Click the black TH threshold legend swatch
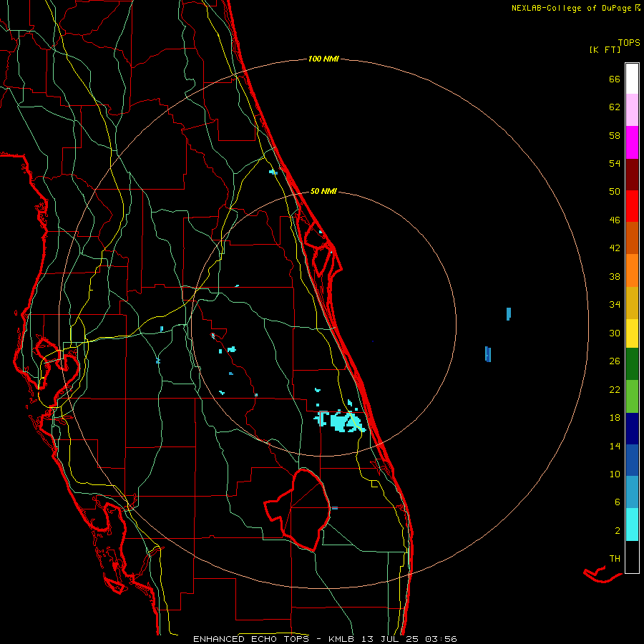Image resolution: width=644 pixels, height=644 pixels. coord(632,557)
